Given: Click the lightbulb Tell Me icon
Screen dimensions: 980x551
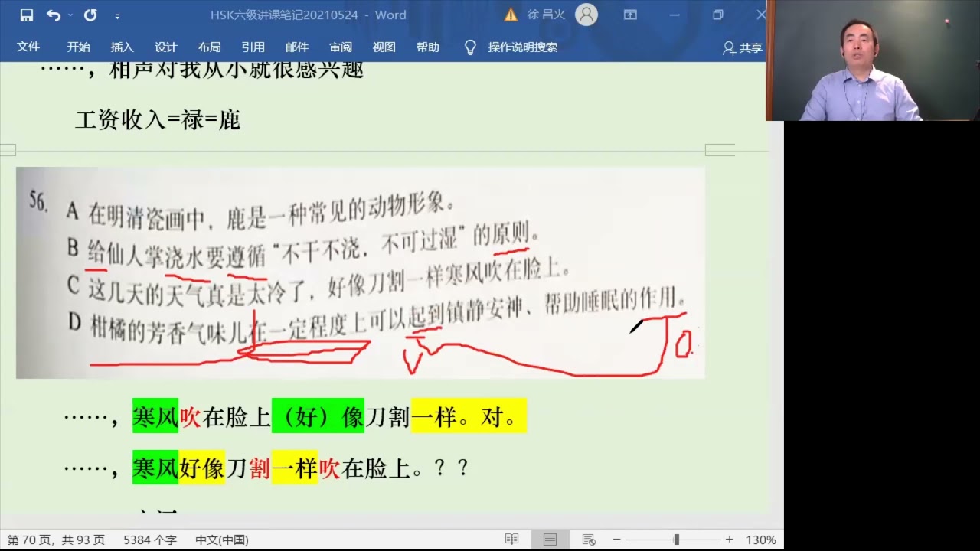Looking at the screenshot, I should pyautogui.click(x=470, y=47).
